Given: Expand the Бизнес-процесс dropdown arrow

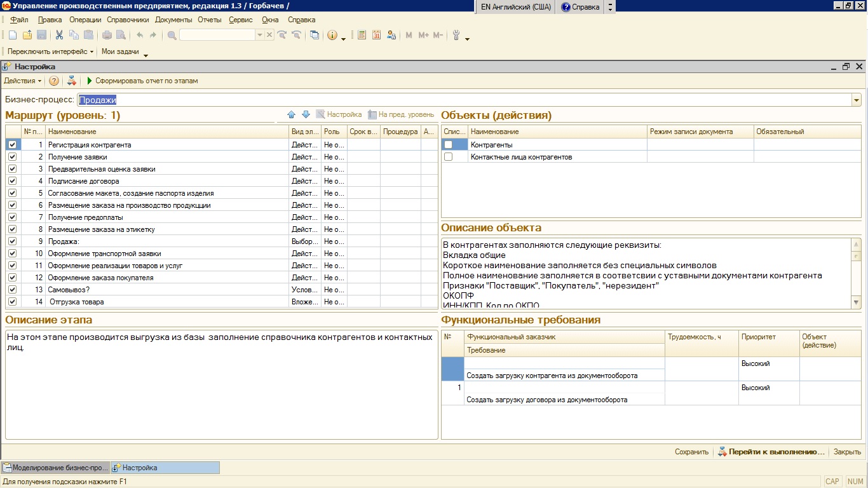Looking at the screenshot, I should coord(857,100).
